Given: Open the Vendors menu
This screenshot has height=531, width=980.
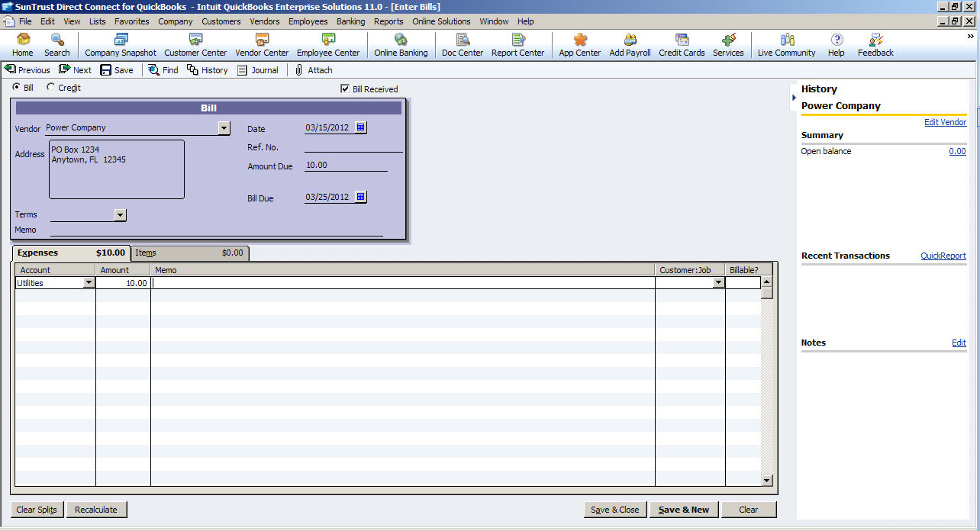Looking at the screenshot, I should [x=265, y=21].
